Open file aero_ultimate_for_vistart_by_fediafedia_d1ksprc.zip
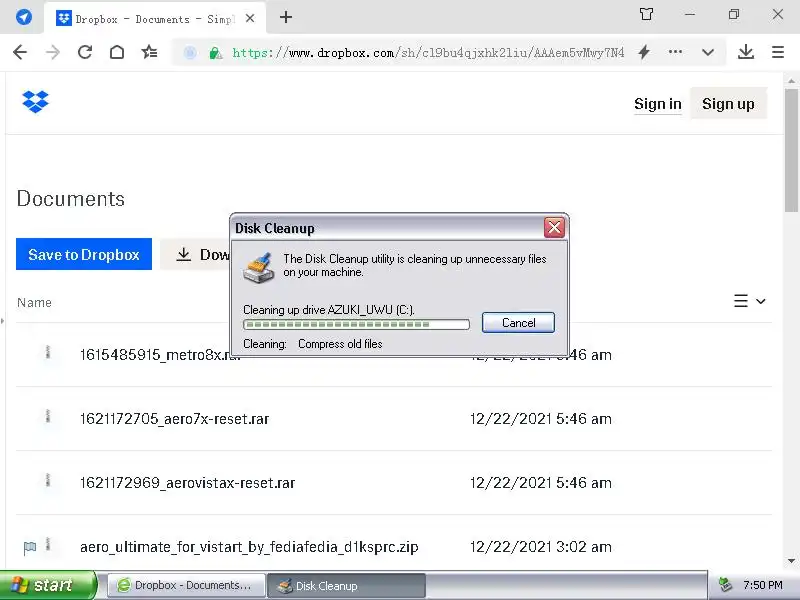 (x=249, y=547)
